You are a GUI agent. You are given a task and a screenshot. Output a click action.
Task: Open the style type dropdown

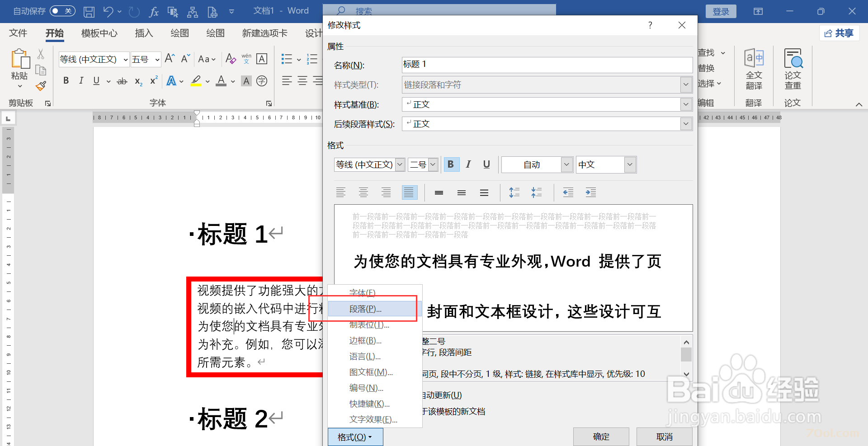pyautogui.click(x=686, y=85)
